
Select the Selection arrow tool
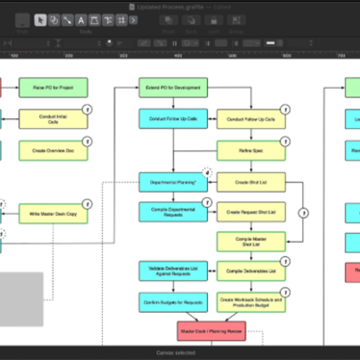[x=40, y=20]
